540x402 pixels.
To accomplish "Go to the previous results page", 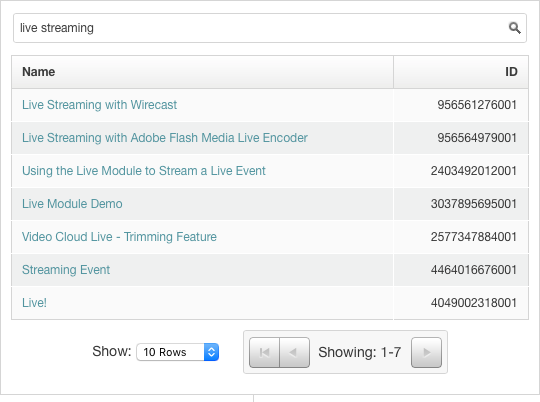I will 294,352.
